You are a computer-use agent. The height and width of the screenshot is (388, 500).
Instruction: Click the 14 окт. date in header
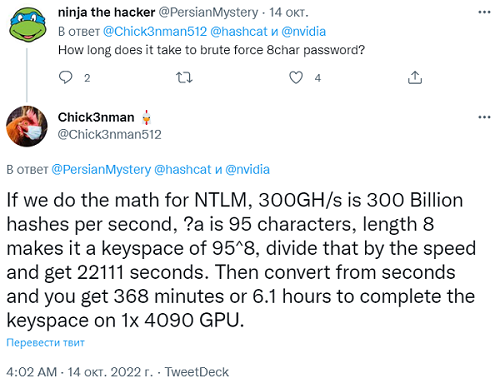289,13
